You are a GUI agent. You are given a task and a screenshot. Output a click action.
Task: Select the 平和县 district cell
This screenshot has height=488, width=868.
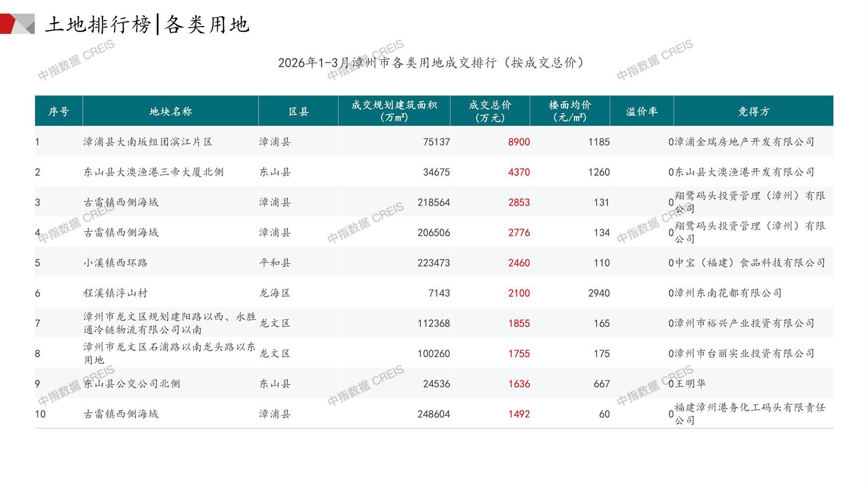tap(275, 263)
